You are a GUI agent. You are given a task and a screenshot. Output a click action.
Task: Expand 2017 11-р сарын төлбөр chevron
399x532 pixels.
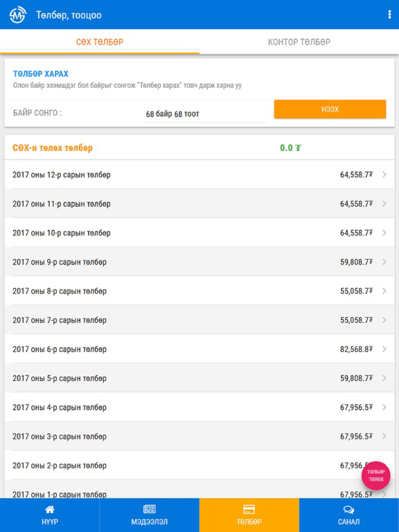pos(384,204)
